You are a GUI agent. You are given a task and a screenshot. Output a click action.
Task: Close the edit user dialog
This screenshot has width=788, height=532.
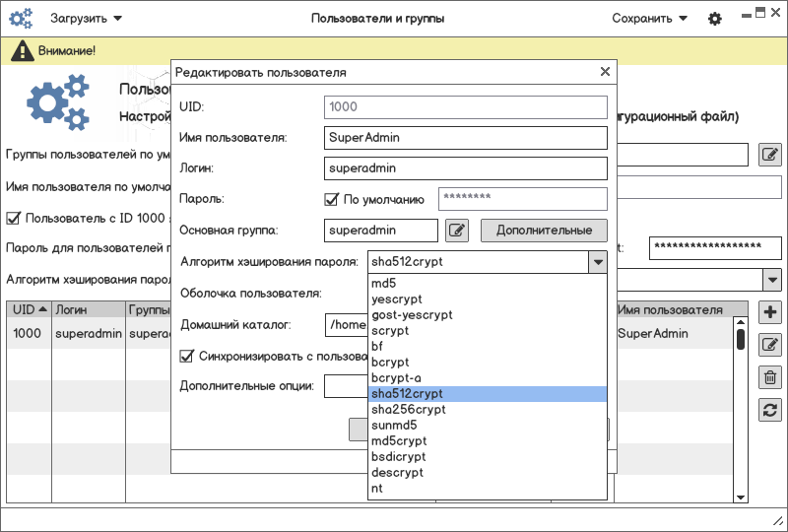(x=606, y=72)
